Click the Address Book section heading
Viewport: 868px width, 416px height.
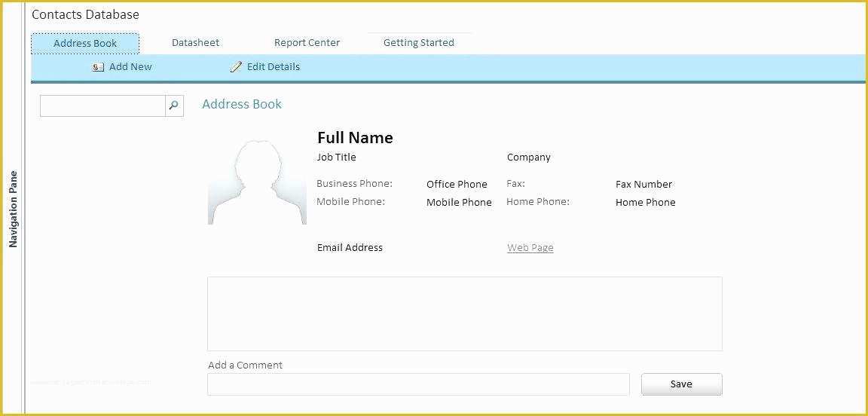click(x=242, y=104)
